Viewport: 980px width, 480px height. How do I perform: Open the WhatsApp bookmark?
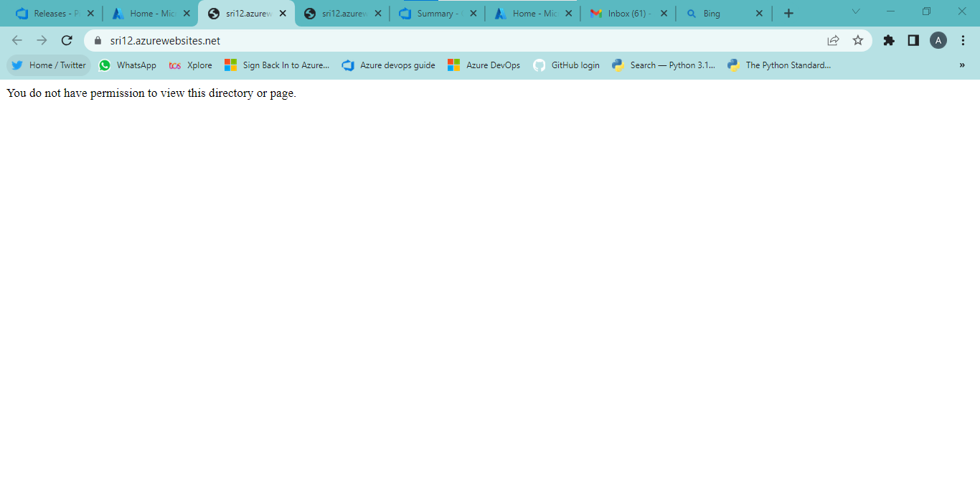coord(128,65)
